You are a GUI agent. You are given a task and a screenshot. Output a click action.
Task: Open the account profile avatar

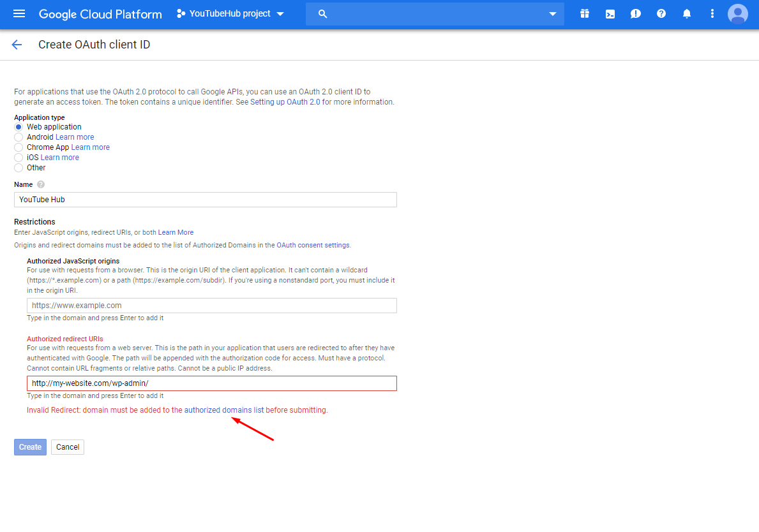point(737,13)
